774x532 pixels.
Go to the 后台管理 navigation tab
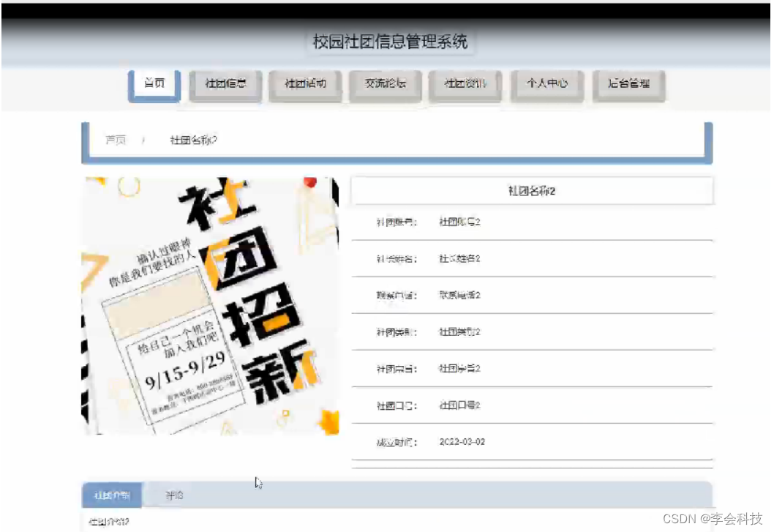pyautogui.click(x=629, y=86)
